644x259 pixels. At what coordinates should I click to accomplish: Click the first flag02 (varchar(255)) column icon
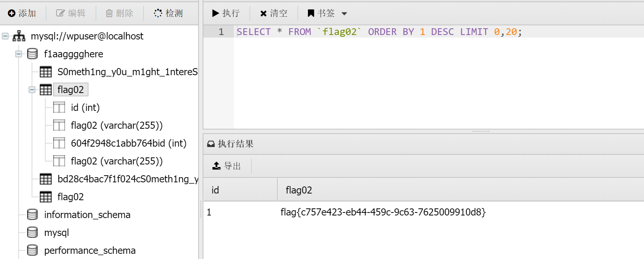pyautogui.click(x=59, y=125)
